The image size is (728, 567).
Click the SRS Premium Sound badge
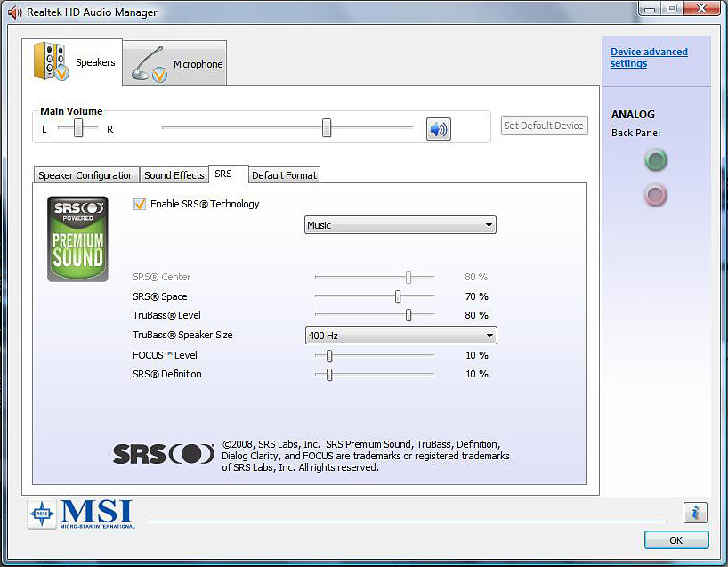pos(77,239)
